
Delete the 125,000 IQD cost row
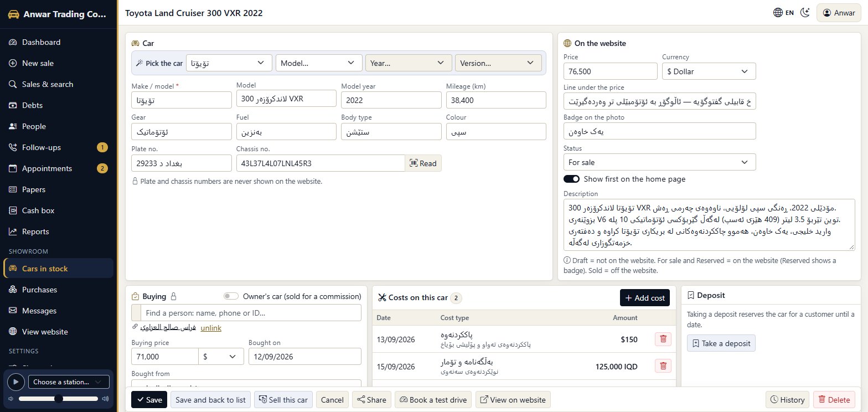pyautogui.click(x=663, y=366)
